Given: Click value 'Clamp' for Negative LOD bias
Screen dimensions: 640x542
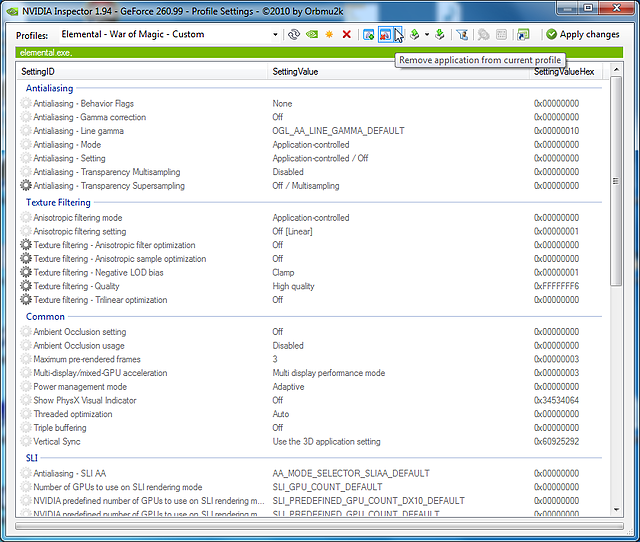Looking at the screenshot, I should click(283, 272).
